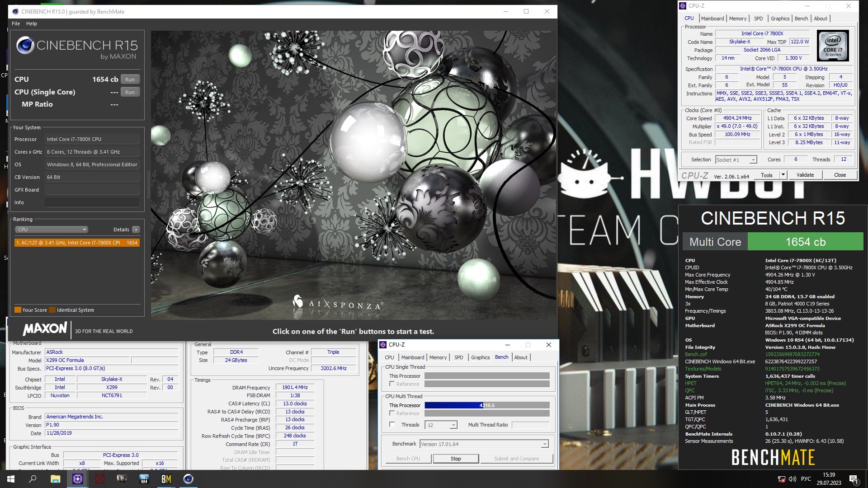The height and width of the screenshot is (488, 868).
Task: Enable the Threads checkbox in CPU-Z Bench
Action: click(x=392, y=424)
